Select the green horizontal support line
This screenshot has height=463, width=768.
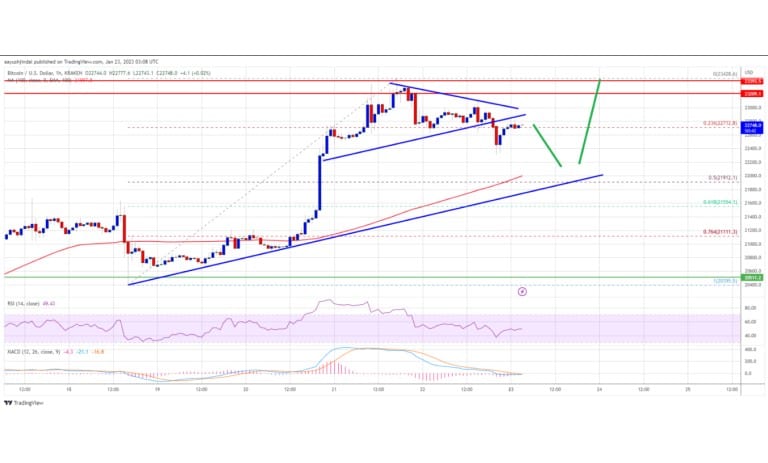tap(372, 277)
